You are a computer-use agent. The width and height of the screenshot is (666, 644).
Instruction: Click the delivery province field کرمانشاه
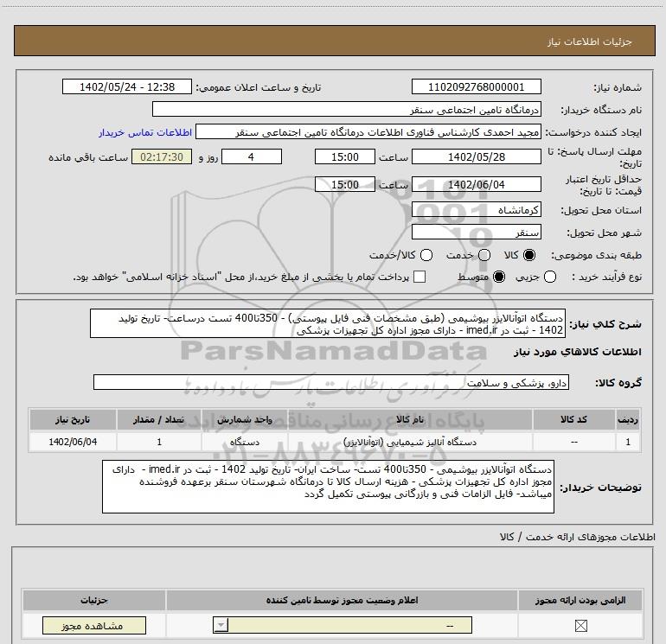(476, 210)
